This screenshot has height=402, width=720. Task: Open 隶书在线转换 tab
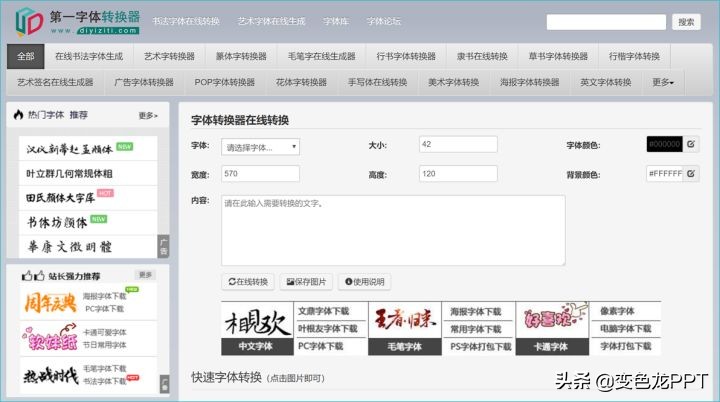pyautogui.click(x=482, y=57)
